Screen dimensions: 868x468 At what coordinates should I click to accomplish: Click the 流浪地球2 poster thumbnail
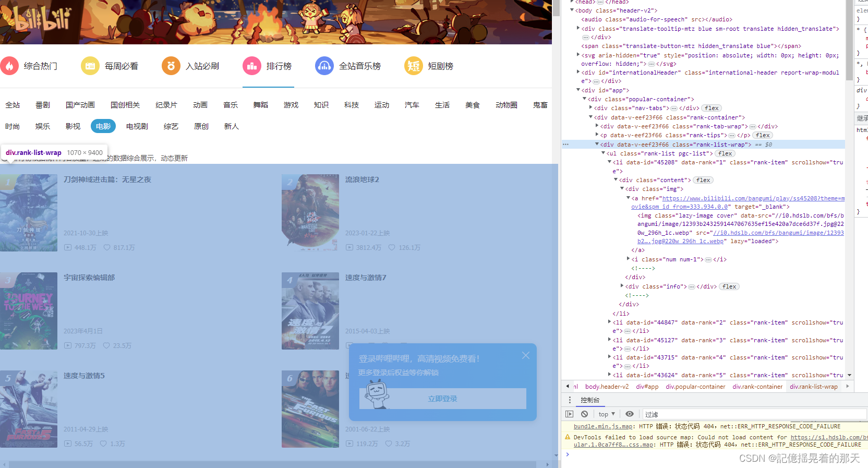(310, 213)
